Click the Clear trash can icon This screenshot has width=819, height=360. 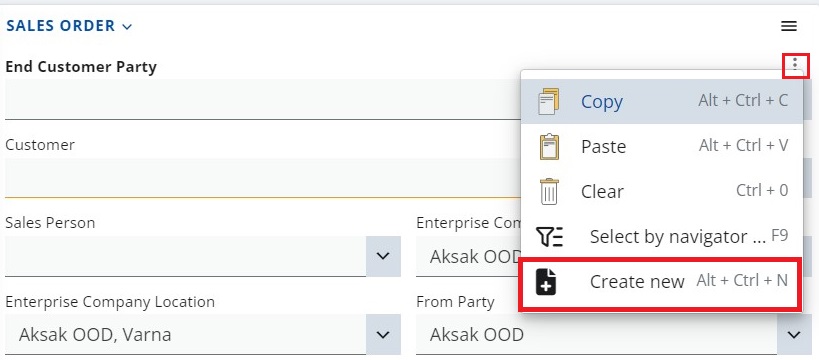[x=549, y=191]
